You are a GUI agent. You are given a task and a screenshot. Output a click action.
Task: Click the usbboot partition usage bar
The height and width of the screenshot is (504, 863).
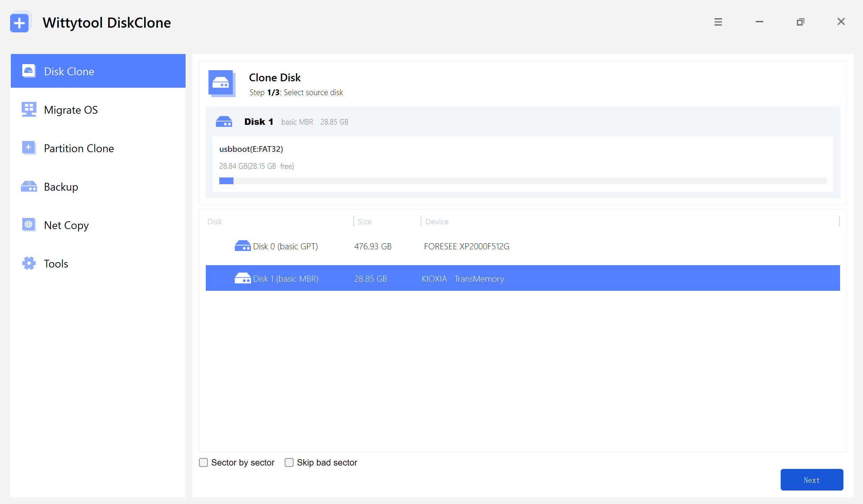click(522, 181)
